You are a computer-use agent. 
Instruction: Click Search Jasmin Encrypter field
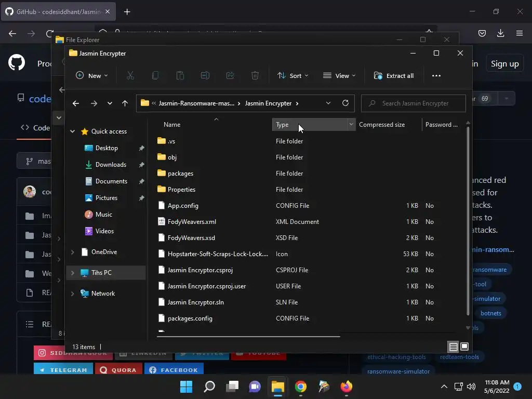click(x=414, y=103)
